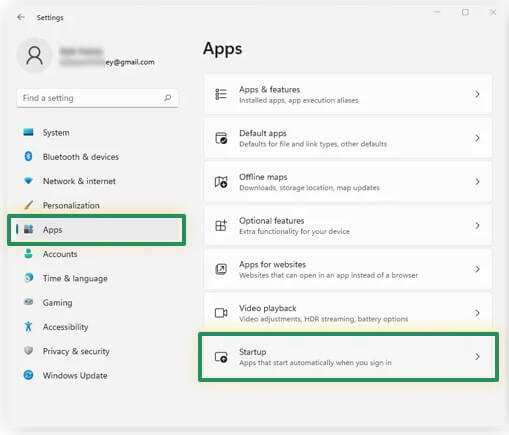Open Apps & features page
Screen dimensions: 509x435
point(348,94)
